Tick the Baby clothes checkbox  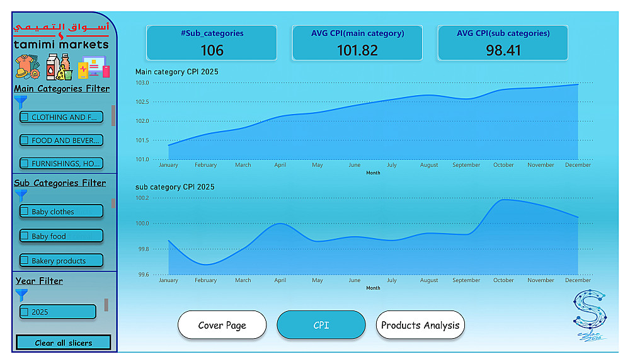pos(25,212)
